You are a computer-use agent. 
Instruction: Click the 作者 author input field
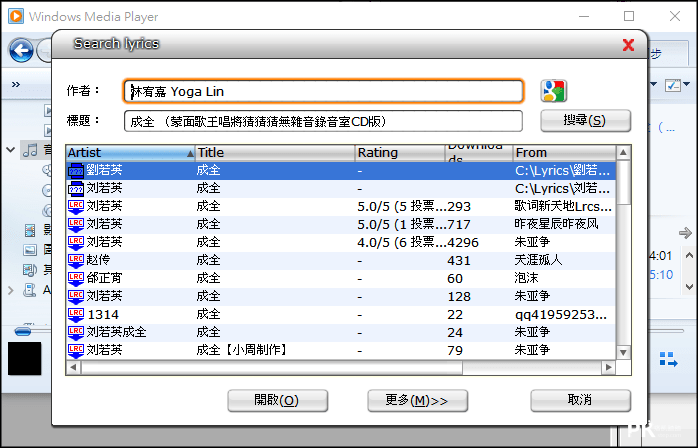tap(323, 91)
